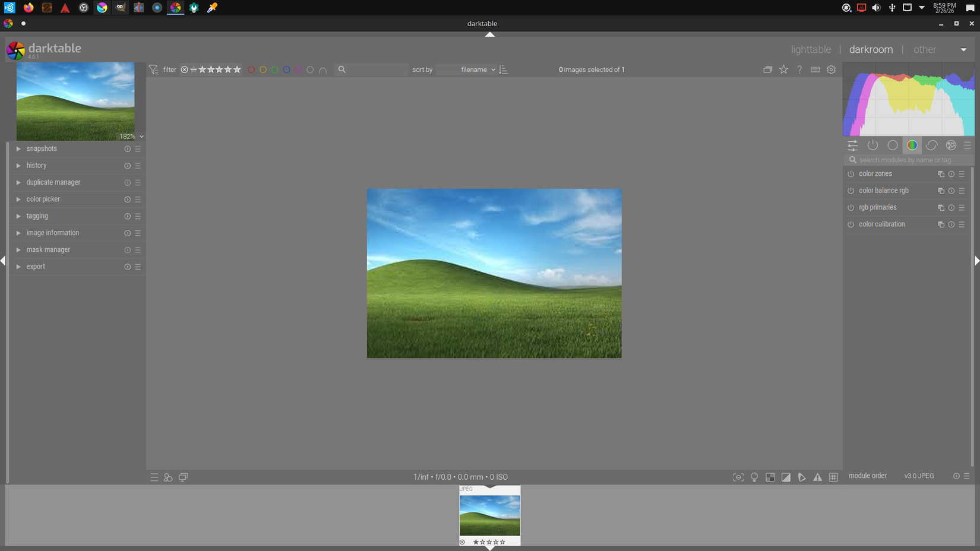Filter images by the red color label
This screenshot has height=551, width=980.
tap(251, 69)
